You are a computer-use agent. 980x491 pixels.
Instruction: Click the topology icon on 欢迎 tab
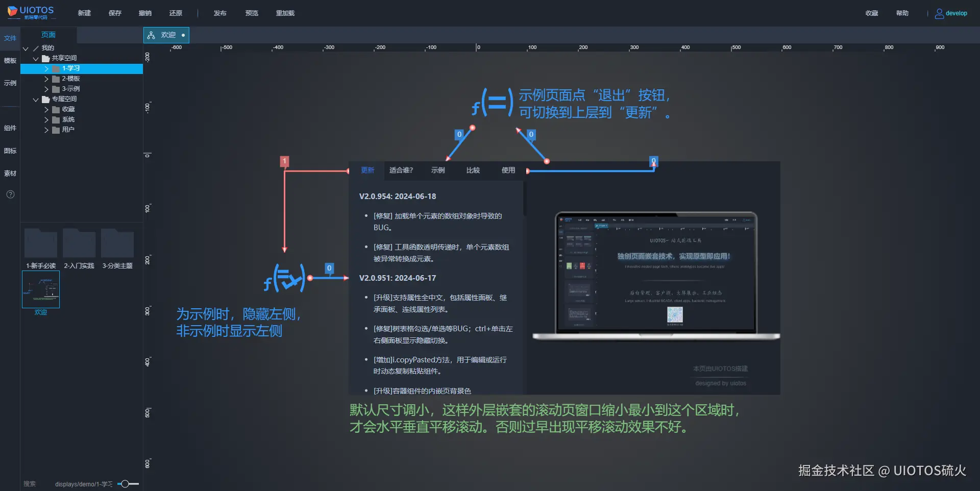[151, 35]
